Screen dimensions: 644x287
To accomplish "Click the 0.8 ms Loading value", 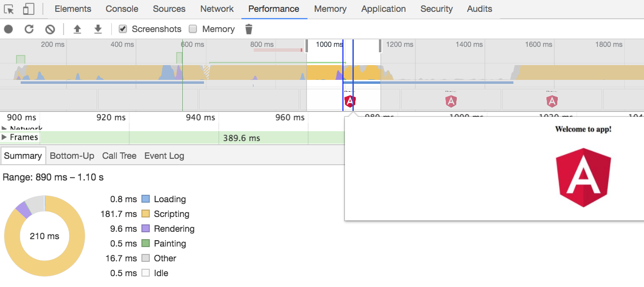I will [124, 199].
